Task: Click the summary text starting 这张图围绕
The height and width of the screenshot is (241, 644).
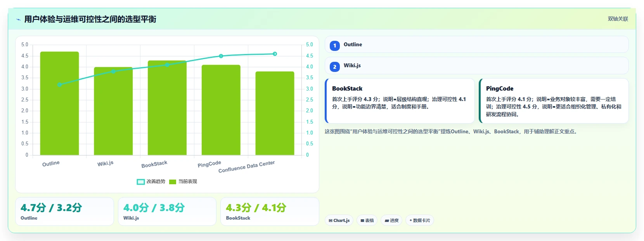Action: click(x=452, y=132)
